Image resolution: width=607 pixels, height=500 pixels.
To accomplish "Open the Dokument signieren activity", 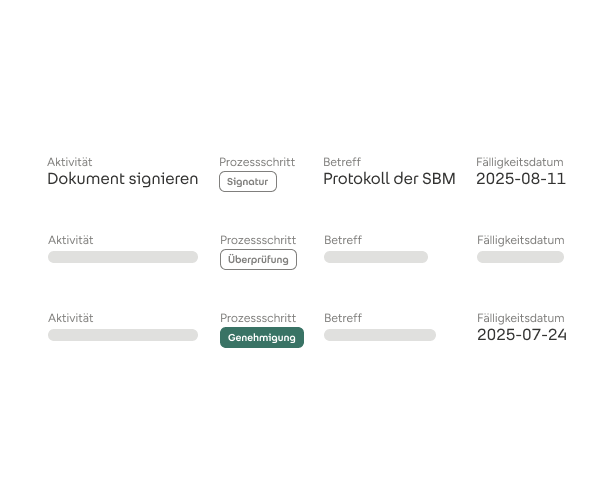I will pyautogui.click(x=123, y=179).
